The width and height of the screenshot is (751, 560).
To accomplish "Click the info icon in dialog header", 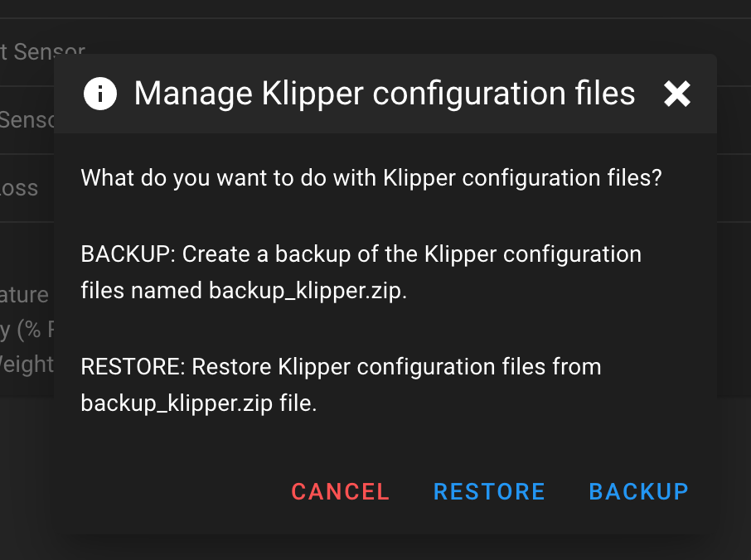I will point(100,94).
